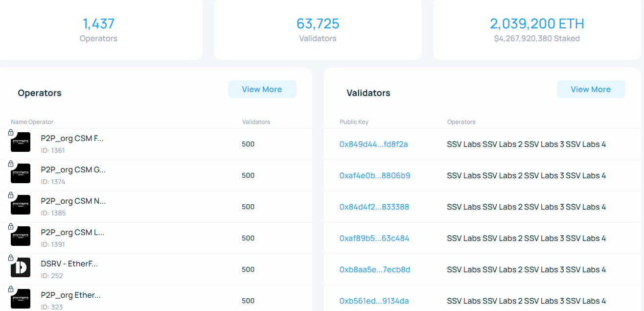Open validator 0xaf89b5...63c484

tap(374, 238)
